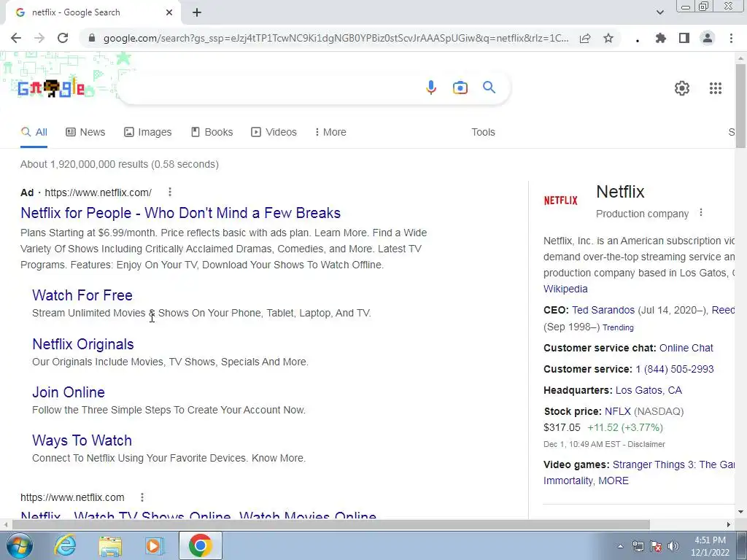The image size is (747, 560).
Task: Open the Online Chat customer service link
Action: (x=686, y=348)
